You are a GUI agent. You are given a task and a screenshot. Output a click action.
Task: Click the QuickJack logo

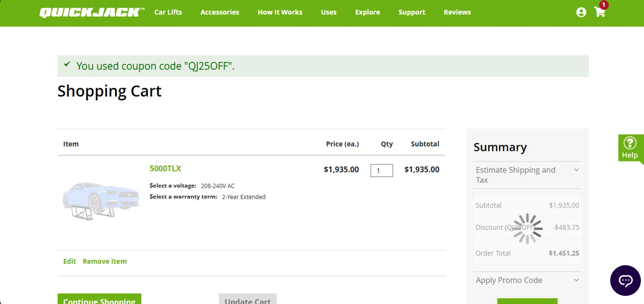(92, 12)
